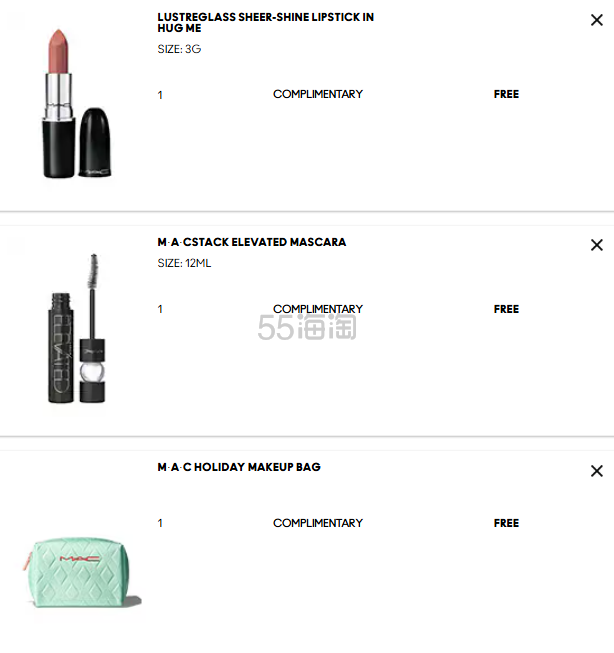Click the mascara's Complimentary label
614x653 pixels.
tap(318, 309)
